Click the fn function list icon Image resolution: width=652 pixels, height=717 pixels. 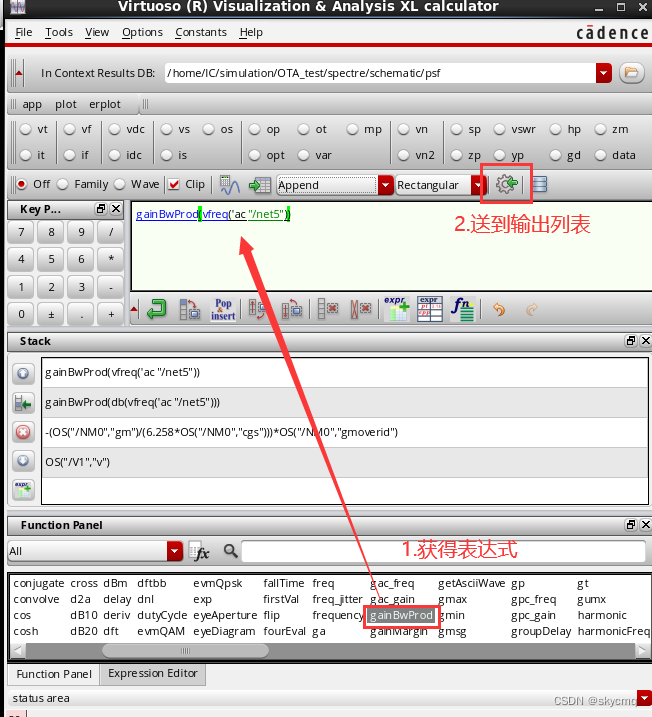coord(463,309)
